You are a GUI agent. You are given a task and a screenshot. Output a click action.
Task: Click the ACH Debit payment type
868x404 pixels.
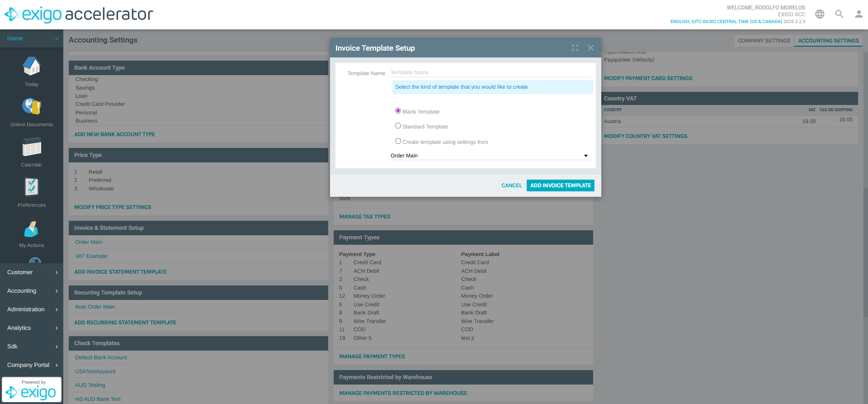366,271
